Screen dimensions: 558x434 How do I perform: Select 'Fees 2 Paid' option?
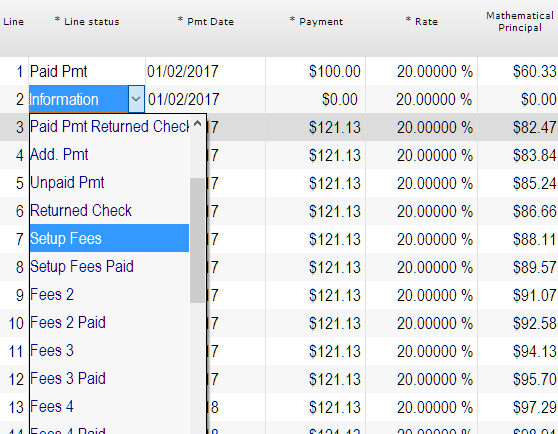coord(109,322)
